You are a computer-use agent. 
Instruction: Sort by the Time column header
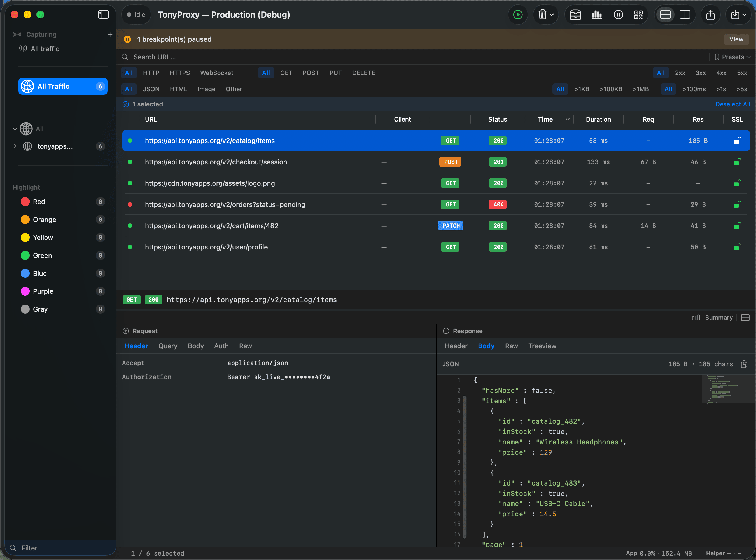point(545,119)
